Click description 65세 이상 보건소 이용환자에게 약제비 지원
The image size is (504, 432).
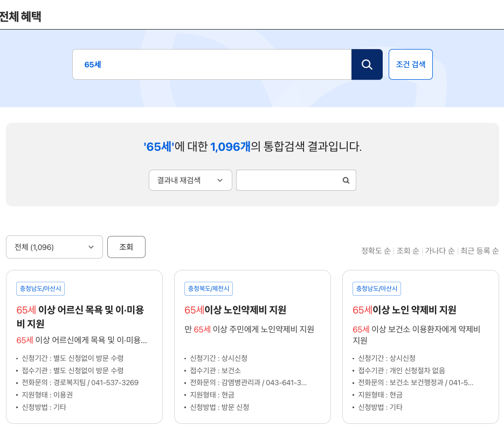(417, 335)
